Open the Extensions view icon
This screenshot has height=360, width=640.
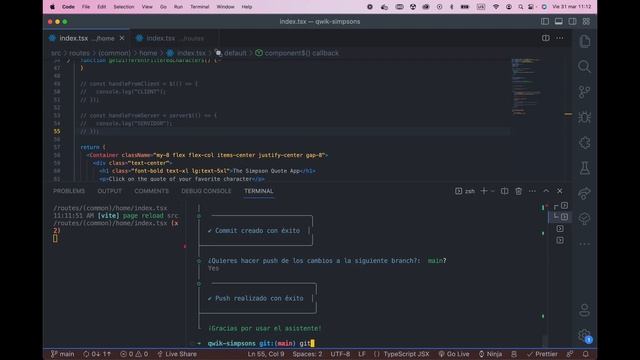pyautogui.click(x=584, y=143)
